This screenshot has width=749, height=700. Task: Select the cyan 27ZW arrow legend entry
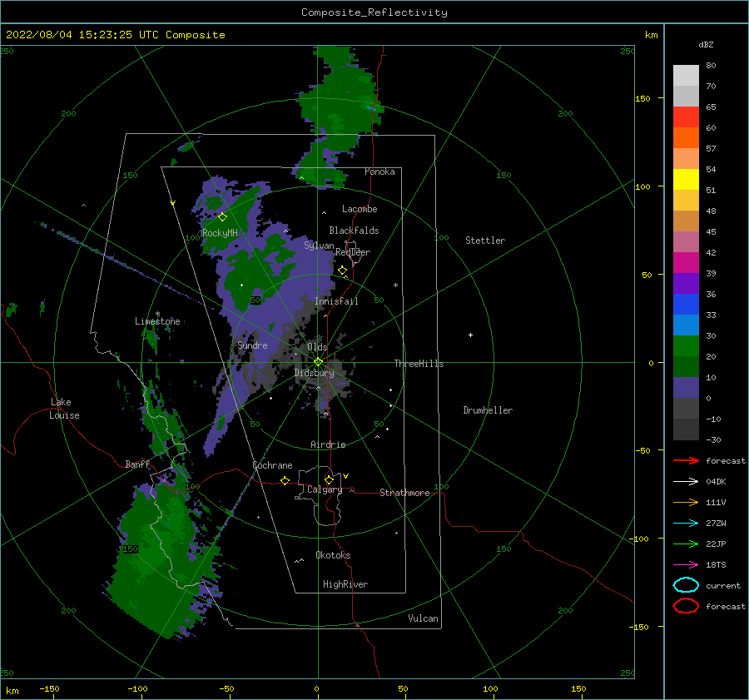click(x=686, y=524)
